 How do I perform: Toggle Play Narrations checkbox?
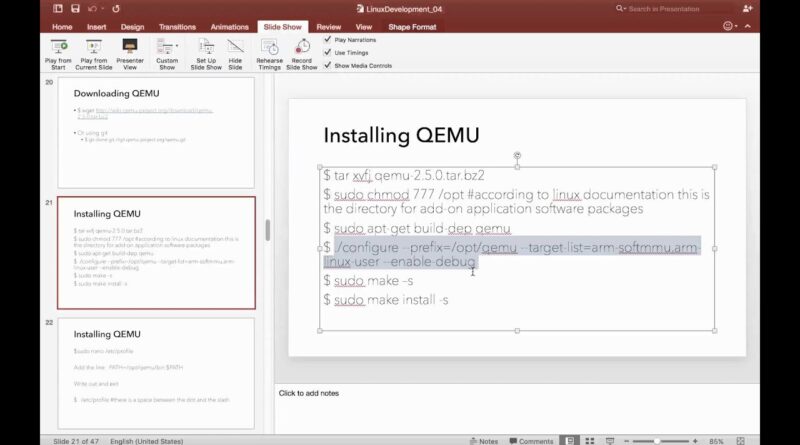tap(328, 39)
